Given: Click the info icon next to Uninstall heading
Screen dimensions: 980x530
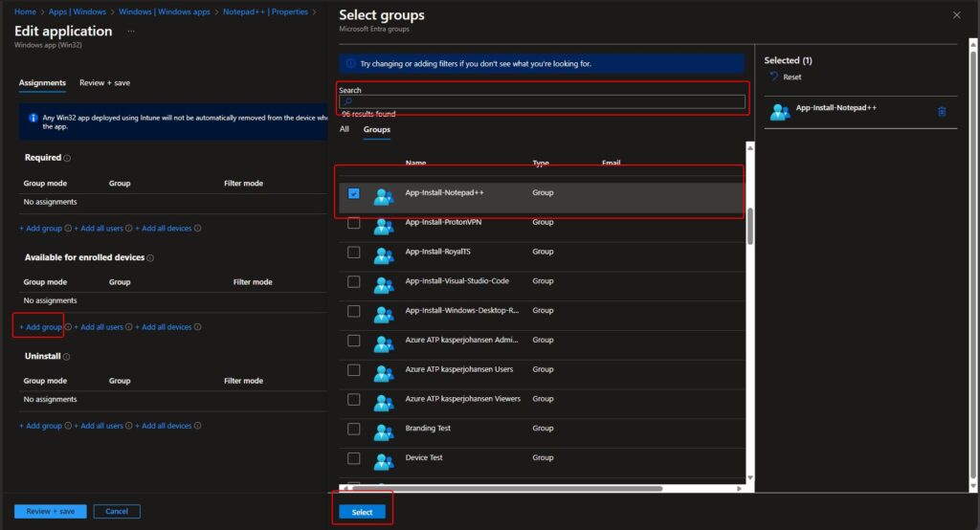Looking at the screenshot, I should coord(66,357).
